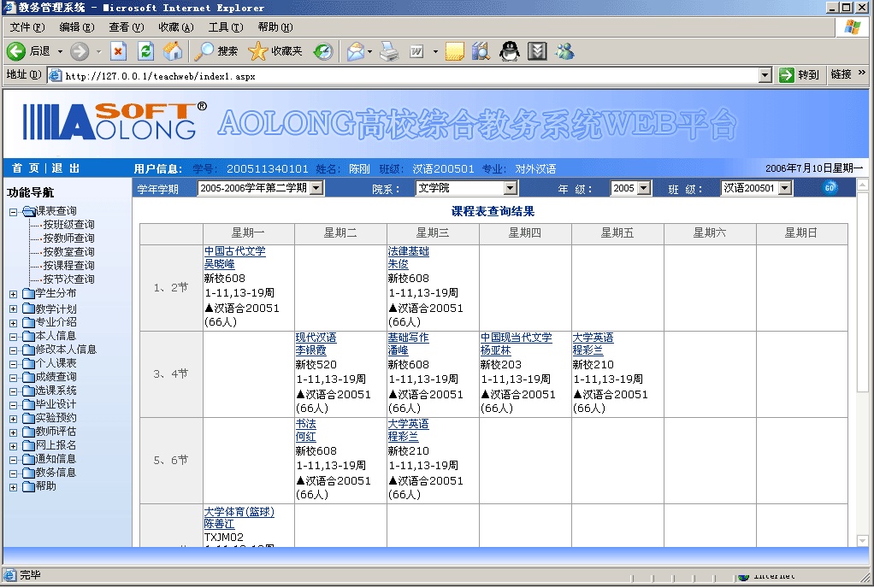Click the browser Back arrow icon

point(16,51)
